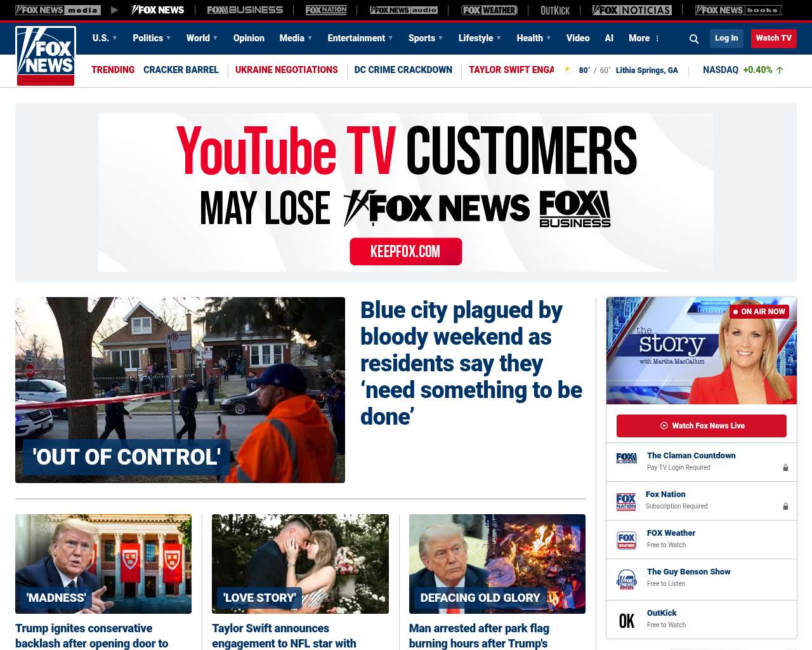Click the lock icon on Fox Nation row
Viewport: 812px width, 650px height.
785,506
